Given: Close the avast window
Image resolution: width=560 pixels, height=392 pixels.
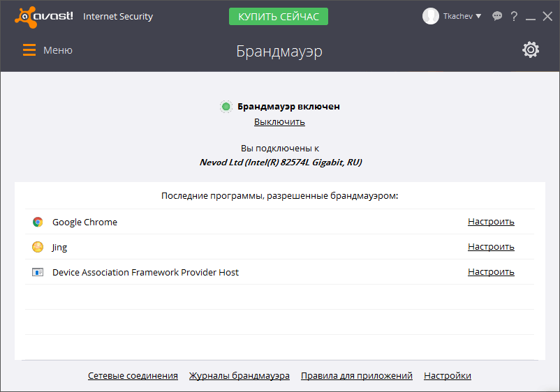Looking at the screenshot, I should click(547, 16).
